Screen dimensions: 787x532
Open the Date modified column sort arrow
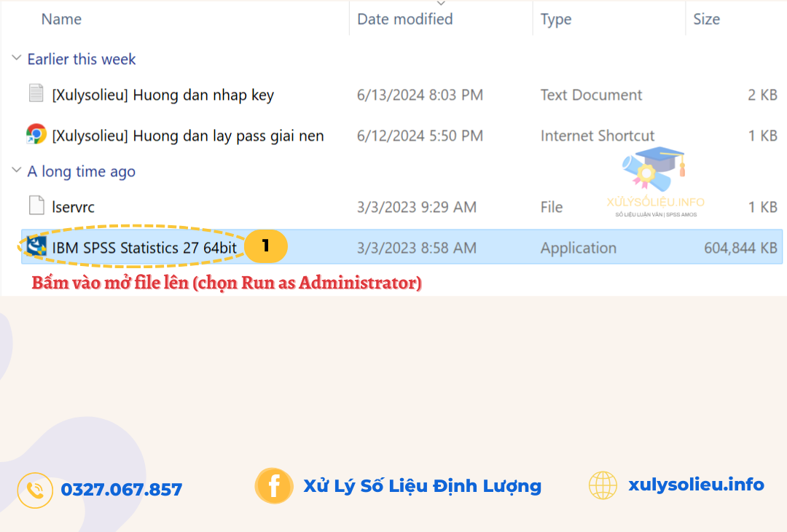point(441,4)
